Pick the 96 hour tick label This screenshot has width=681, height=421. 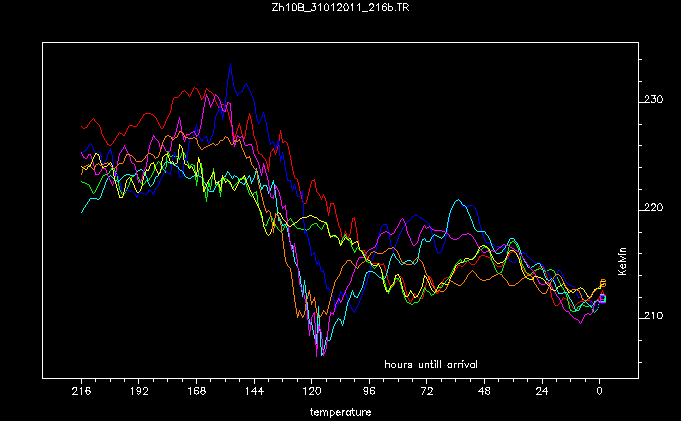tap(370, 393)
